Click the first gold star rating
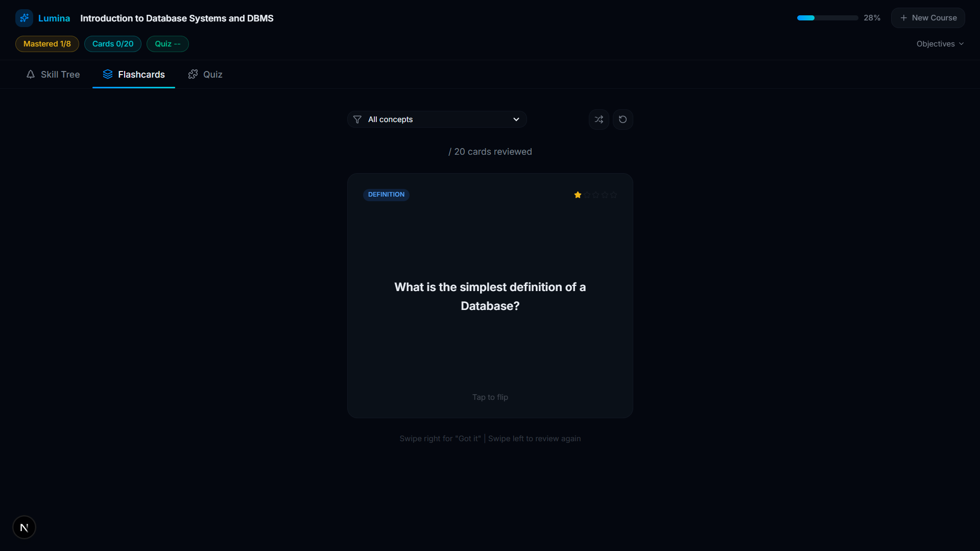This screenshot has height=551, width=980. pos(578,195)
